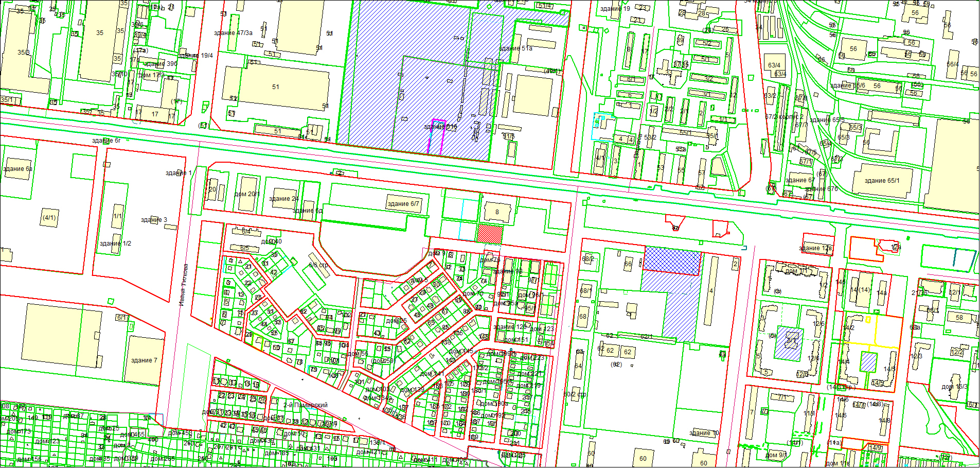Click the здание 51а label
Screen dimensions: 980x468
pyautogui.click(x=515, y=48)
